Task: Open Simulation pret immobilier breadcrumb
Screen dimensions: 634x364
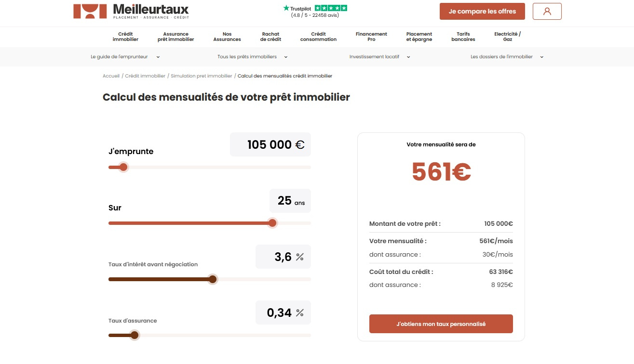Action: point(201,76)
